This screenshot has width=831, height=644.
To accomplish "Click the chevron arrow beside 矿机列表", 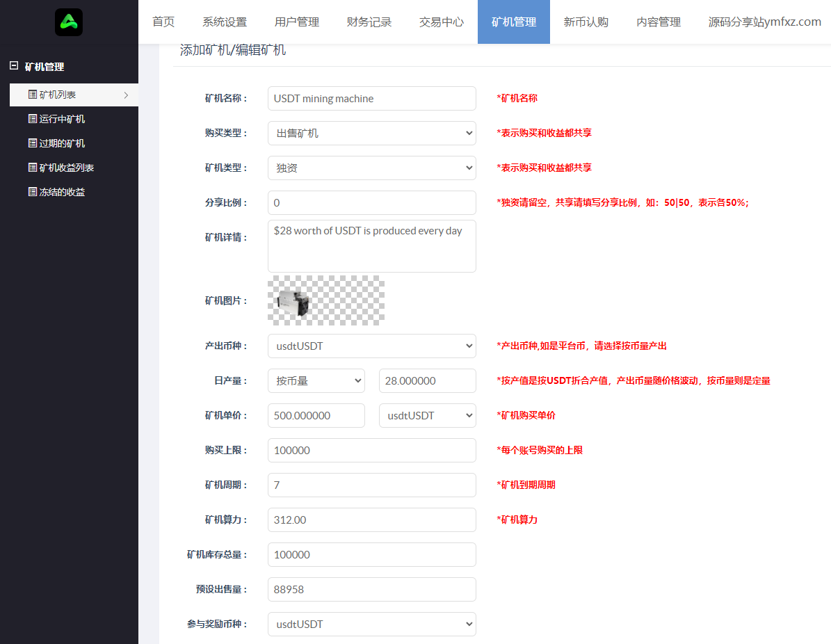I will pos(126,95).
